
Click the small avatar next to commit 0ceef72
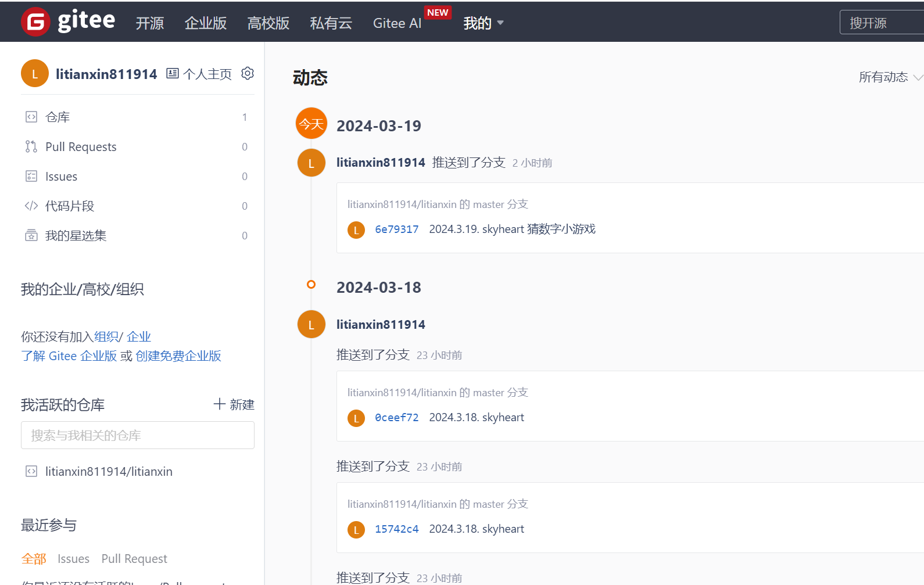click(356, 418)
